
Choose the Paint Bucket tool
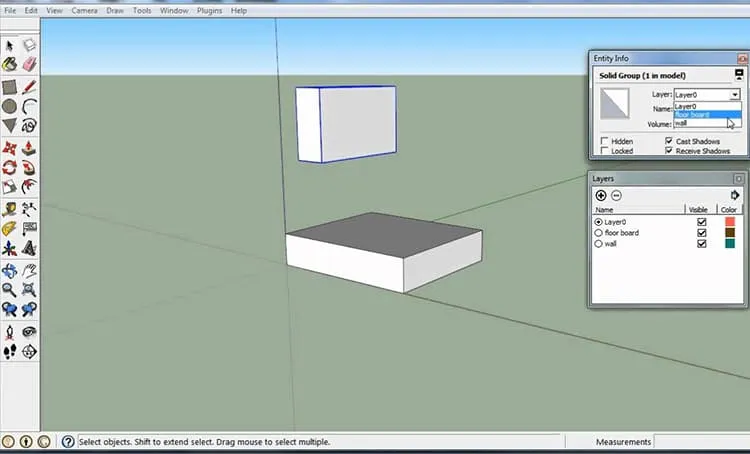click(x=10, y=64)
